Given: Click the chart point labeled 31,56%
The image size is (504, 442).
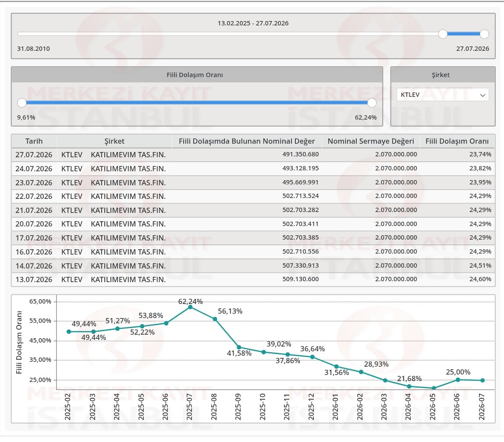Looking at the screenshot, I should coord(337,367).
